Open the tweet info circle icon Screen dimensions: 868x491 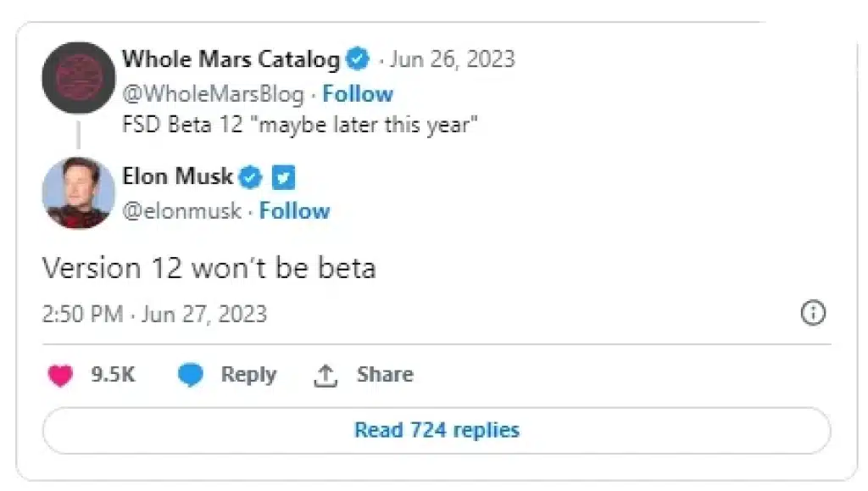point(813,313)
